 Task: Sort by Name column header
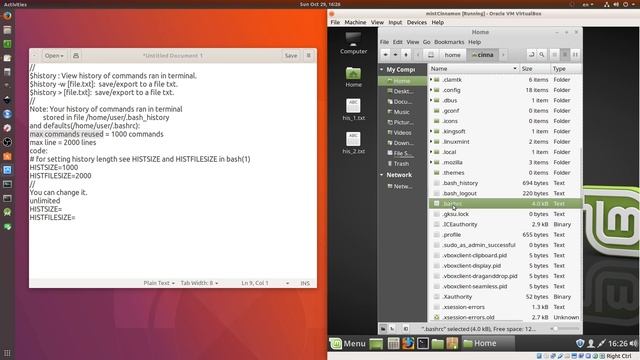(473, 69)
